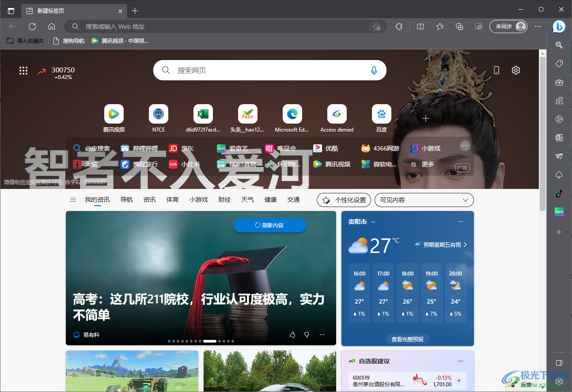Open the sidebar Shopping tag icon

point(559,64)
